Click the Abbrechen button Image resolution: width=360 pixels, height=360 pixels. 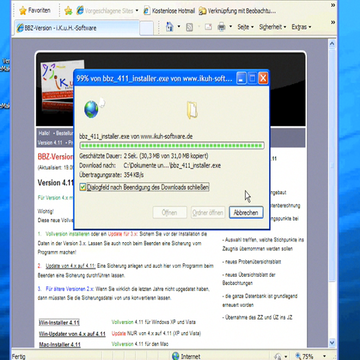246,213
